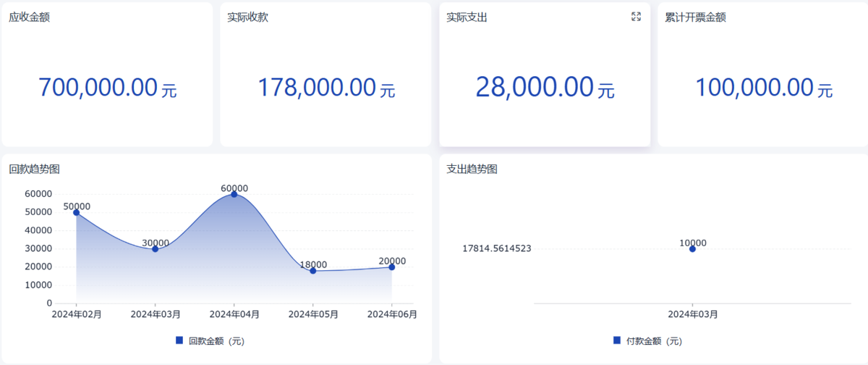
Task: Click the 回款趋势图 chart title
Action: click(34, 169)
